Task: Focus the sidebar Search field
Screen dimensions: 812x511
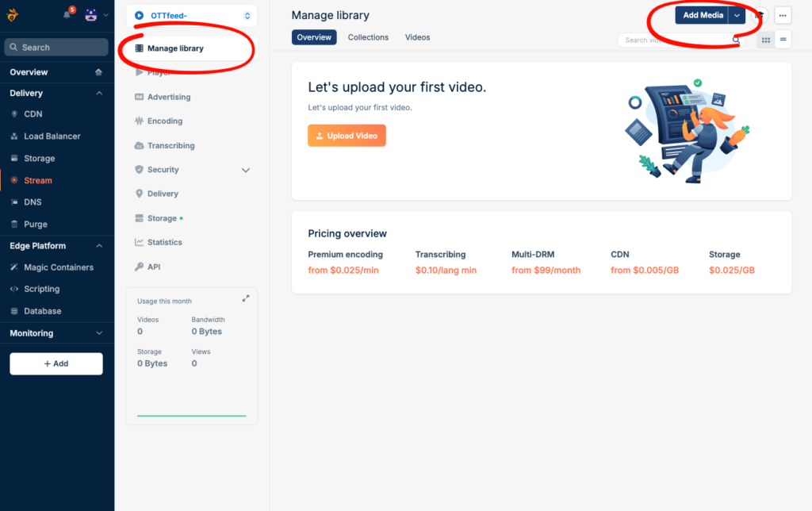Action: [56, 47]
